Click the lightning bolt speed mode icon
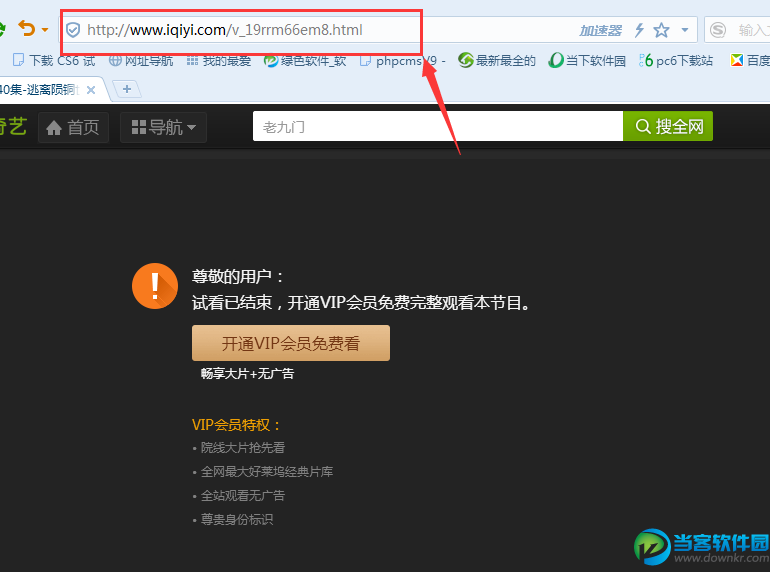This screenshot has height=572, width=770. coord(639,30)
